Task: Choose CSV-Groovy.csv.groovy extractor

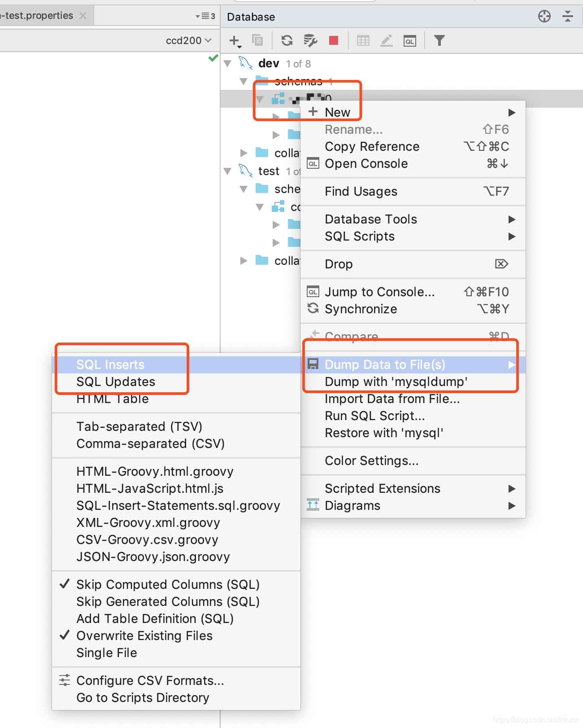Action: click(176, 539)
